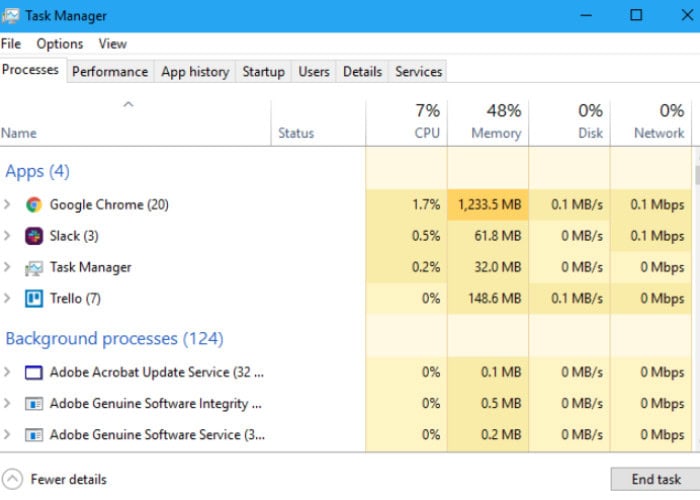Click the Google Chrome app icon

click(x=34, y=205)
